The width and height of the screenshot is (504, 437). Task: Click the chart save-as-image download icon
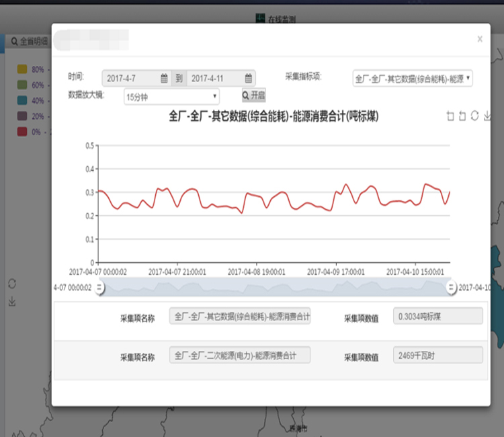click(x=487, y=116)
